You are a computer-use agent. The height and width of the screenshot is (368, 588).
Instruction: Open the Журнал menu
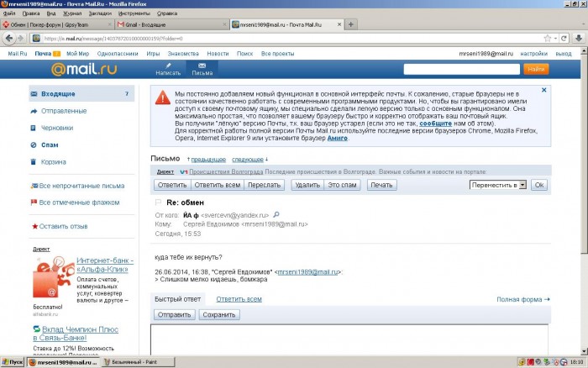pyautogui.click(x=72, y=13)
